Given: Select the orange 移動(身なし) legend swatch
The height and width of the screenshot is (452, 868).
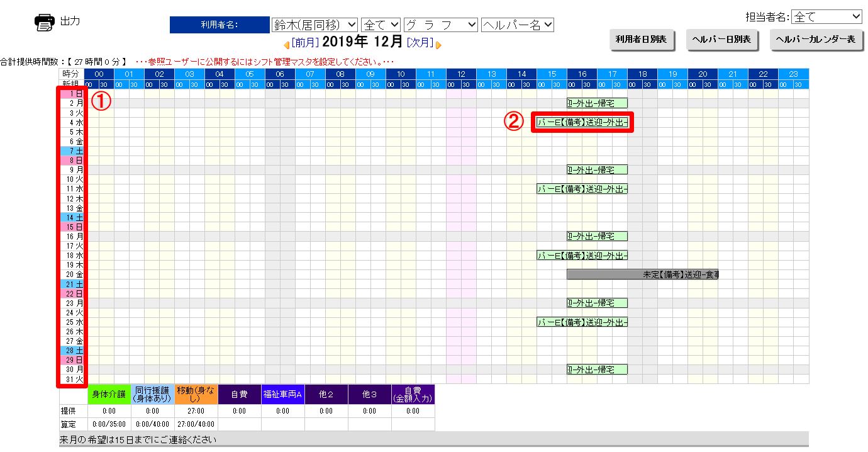Looking at the screenshot, I should click(197, 395).
